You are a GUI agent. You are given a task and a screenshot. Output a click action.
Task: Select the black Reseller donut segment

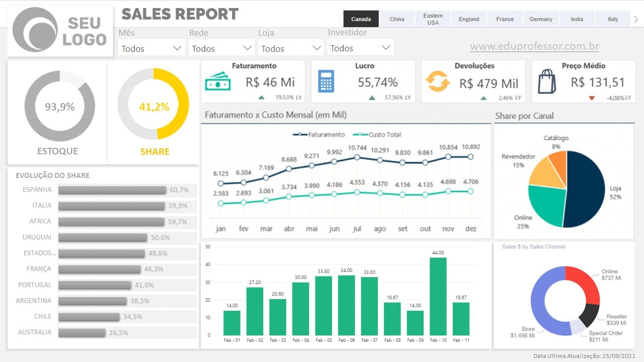(x=589, y=315)
